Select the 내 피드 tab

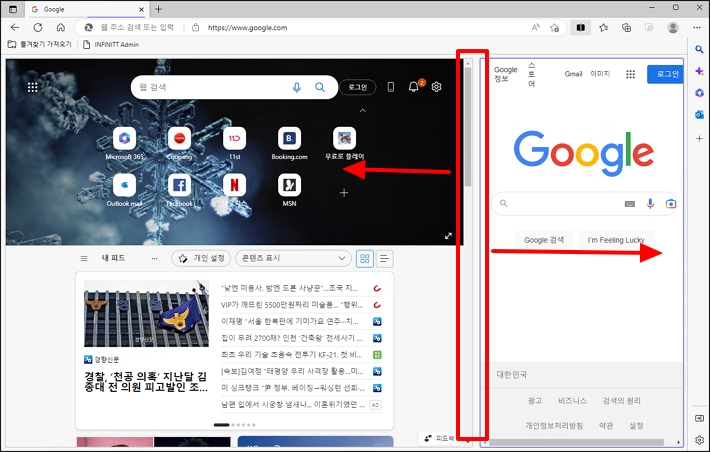click(x=113, y=258)
